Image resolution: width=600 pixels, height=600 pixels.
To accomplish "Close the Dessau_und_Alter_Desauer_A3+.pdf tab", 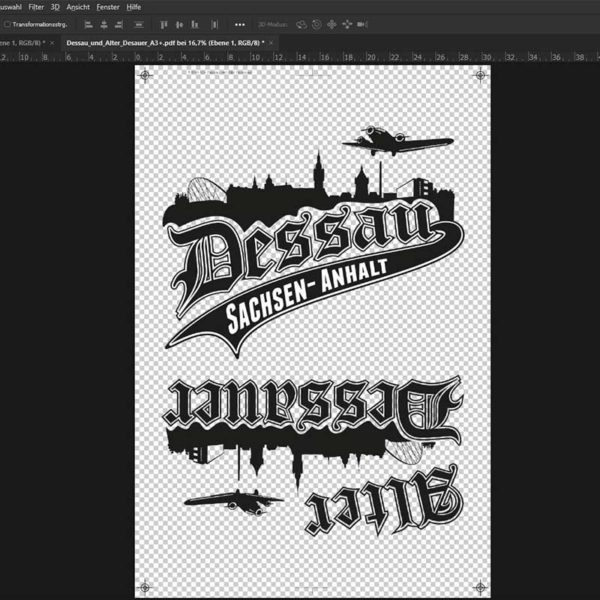I will [271, 43].
